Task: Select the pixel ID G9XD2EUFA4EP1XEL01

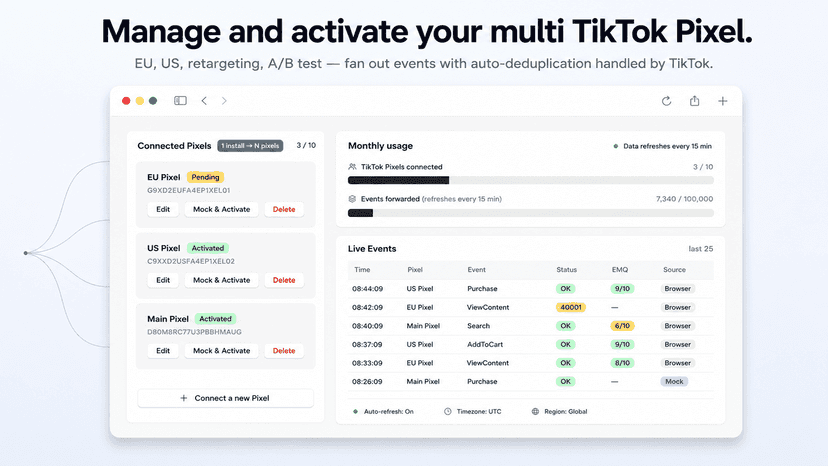Action: point(189,190)
